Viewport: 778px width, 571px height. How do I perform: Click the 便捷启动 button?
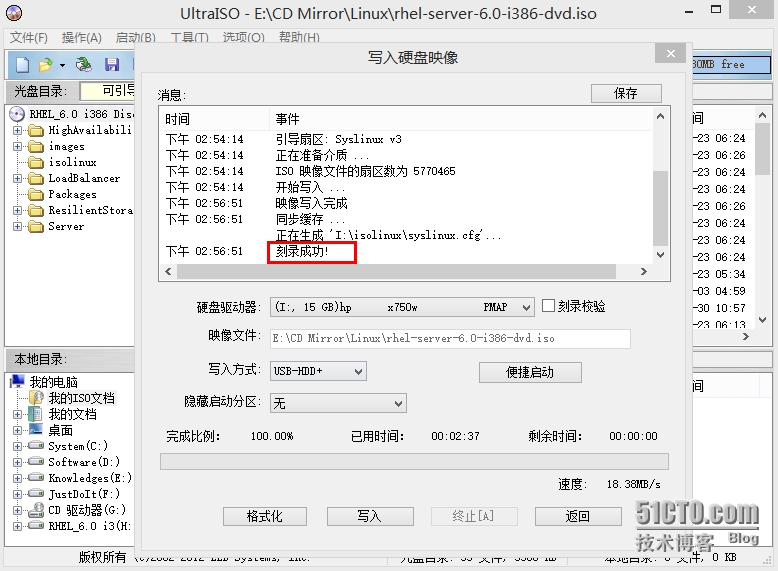click(x=530, y=372)
